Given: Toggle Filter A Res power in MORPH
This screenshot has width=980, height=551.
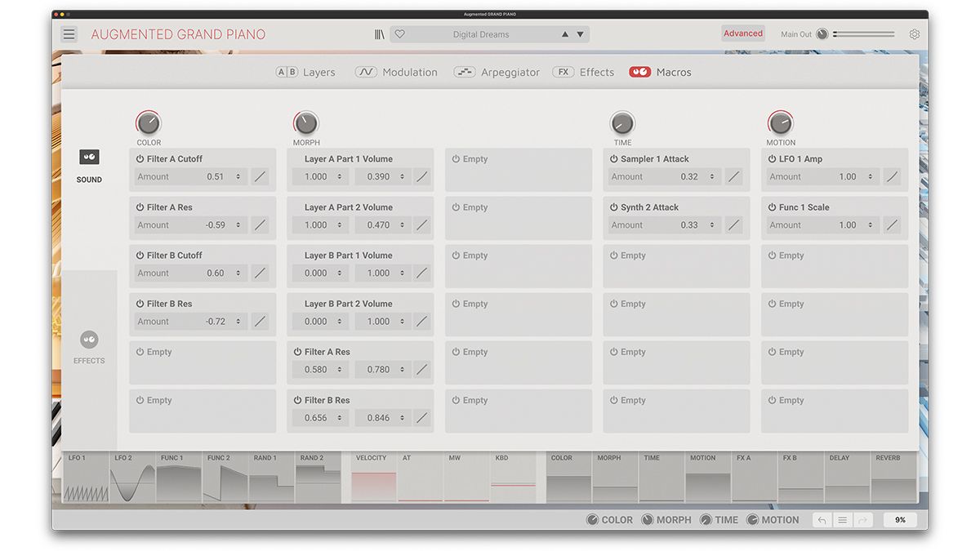Looking at the screenshot, I should click(x=298, y=352).
